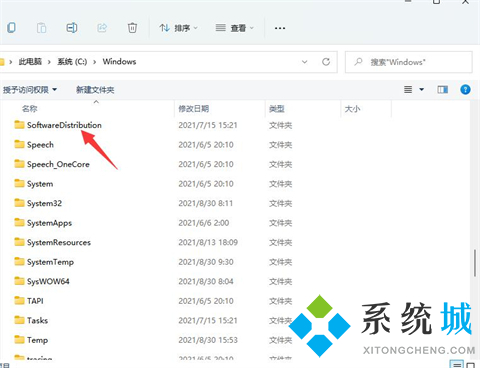Select the SysWOW64 folder
This screenshot has width=480, height=368.
coord(48,281)
